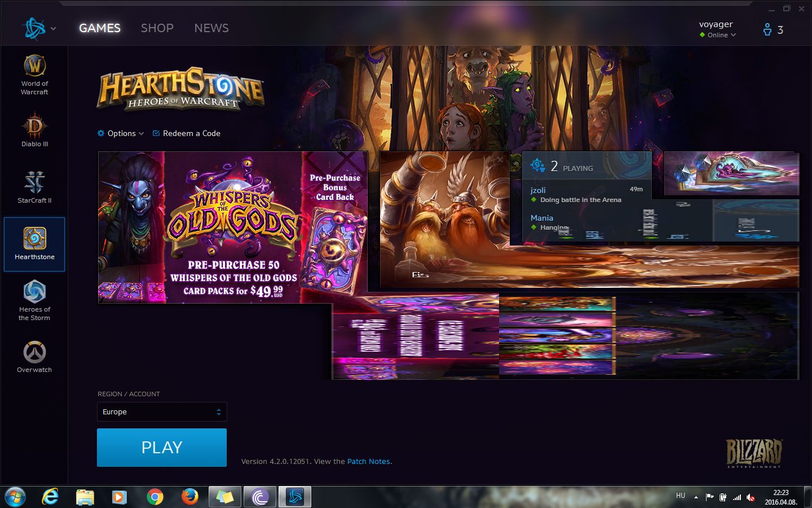
Task: Open the Patch Notes link
Action: (x=368, y=461)
